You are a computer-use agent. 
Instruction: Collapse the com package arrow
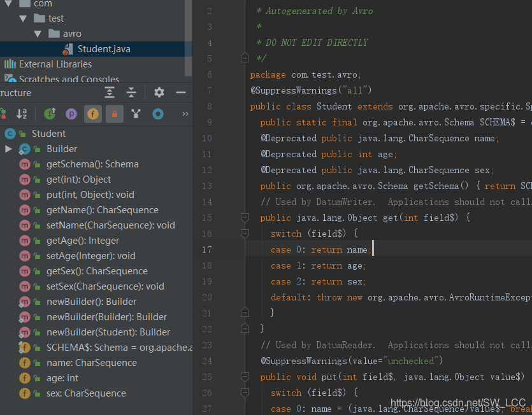[8, 4]
